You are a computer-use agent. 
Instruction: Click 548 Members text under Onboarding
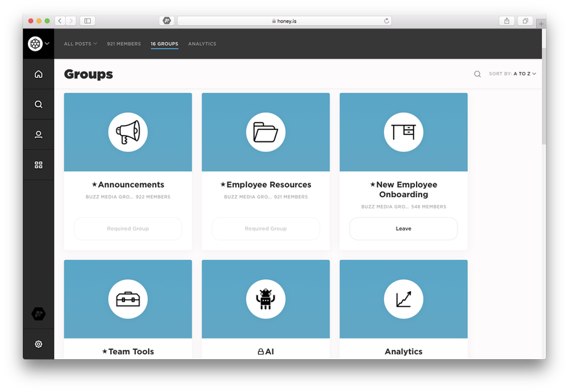(x=429, y=206)
